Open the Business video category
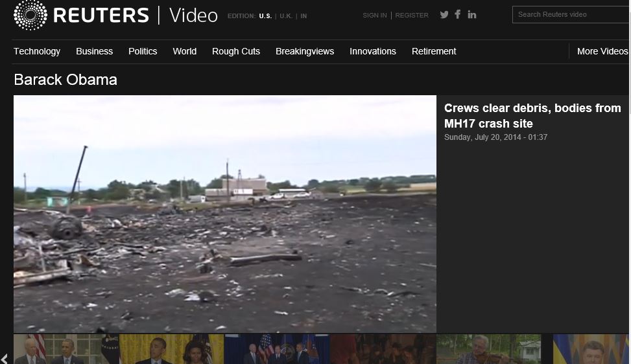631x364 pixels. coord(94,51)
